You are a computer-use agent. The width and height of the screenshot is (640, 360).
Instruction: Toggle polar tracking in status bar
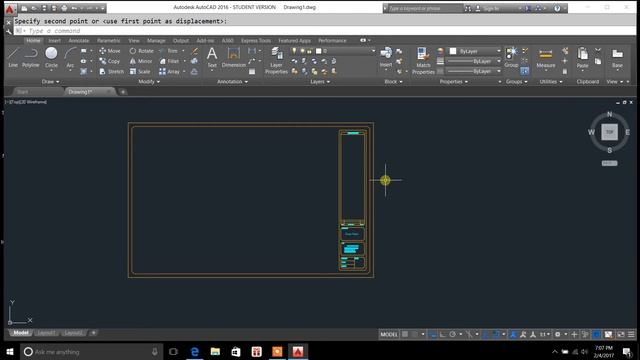pos(453,334)
